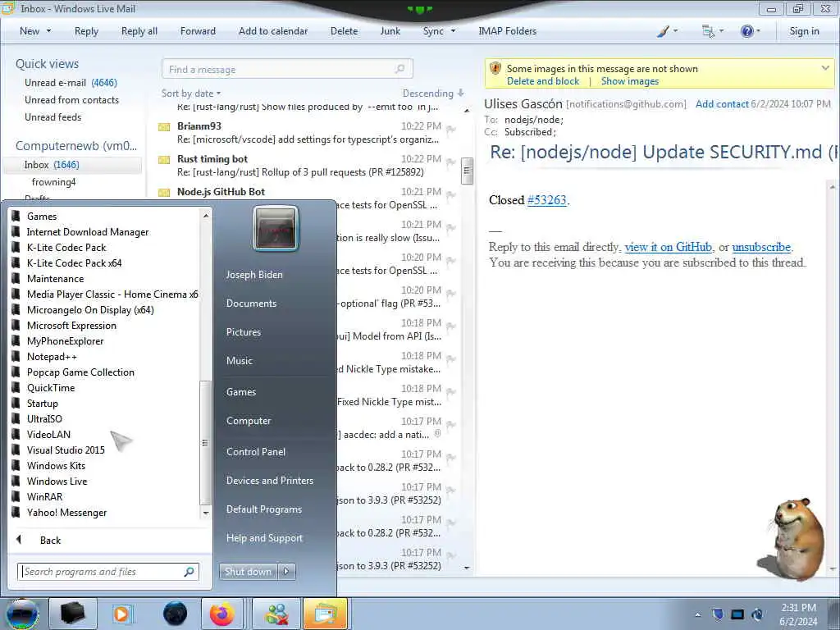The height and width of the screenshot is (630, 840).
Task: Click the Start menu program list scrollbar thumb
Action: 204,442
